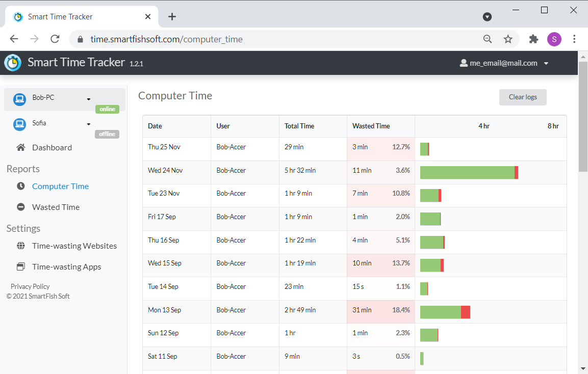Open the Privacy Policy link
588x374 pixels.
coord(30,286)
